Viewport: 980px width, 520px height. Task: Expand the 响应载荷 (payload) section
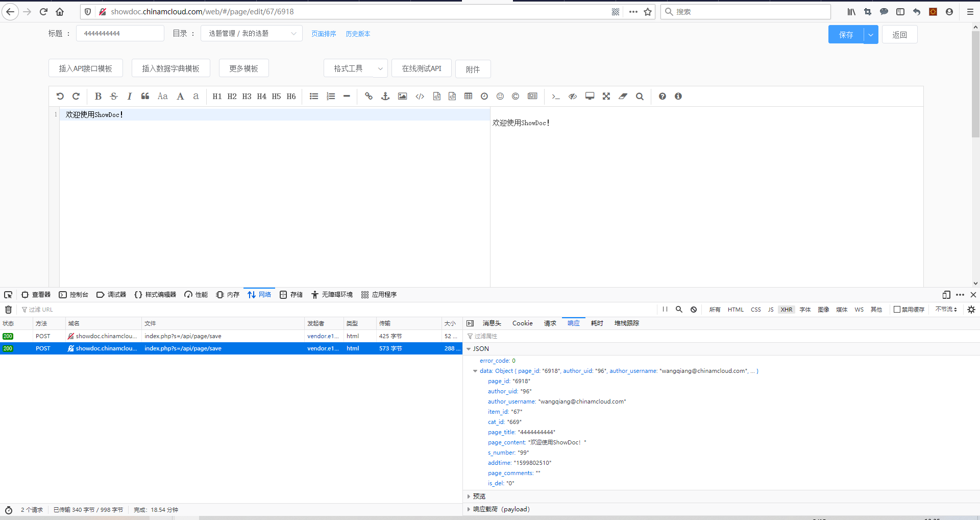469,509
